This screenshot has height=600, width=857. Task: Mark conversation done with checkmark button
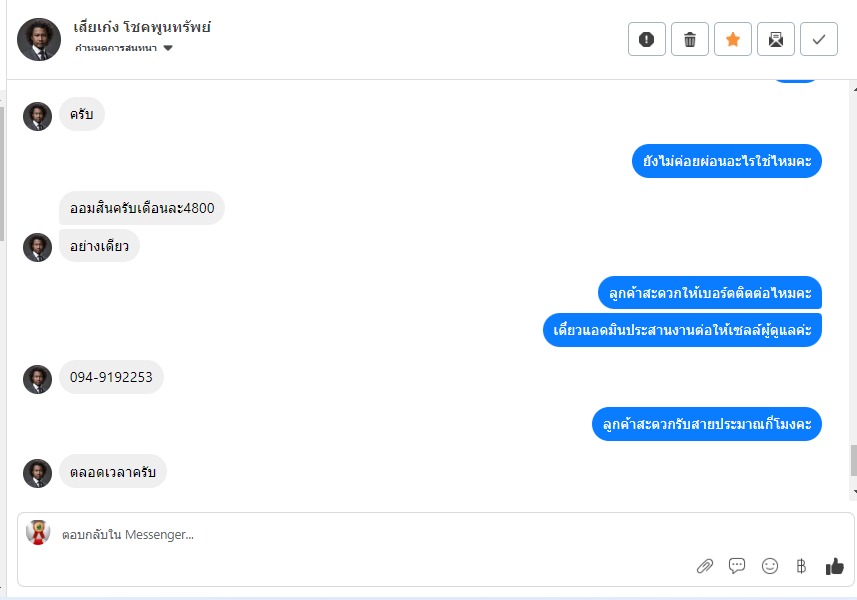[x=819, y=39]
